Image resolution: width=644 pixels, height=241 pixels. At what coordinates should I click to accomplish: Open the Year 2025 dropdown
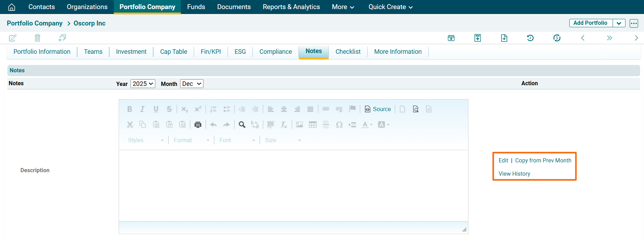[x=143, y=84]
